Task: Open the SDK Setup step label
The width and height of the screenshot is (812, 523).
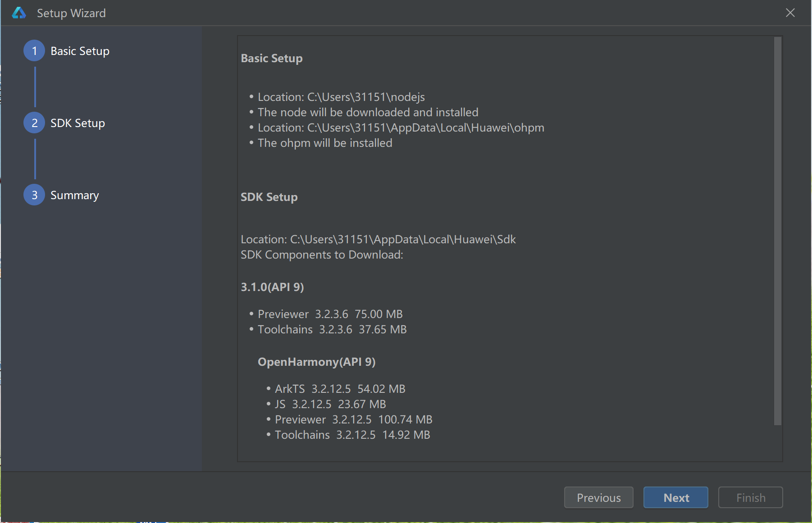Action: 78,123
